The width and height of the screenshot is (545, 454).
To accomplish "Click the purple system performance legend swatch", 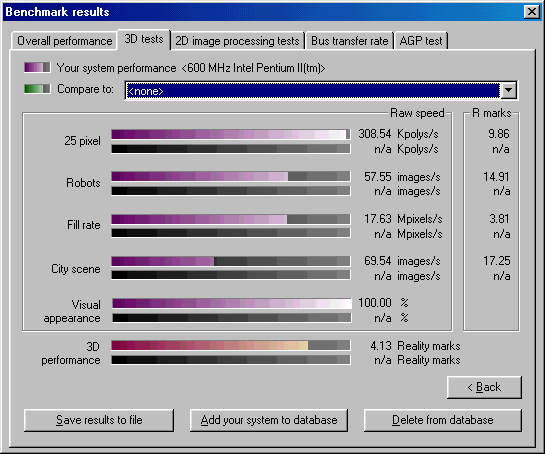I will [x=37, y=67].
